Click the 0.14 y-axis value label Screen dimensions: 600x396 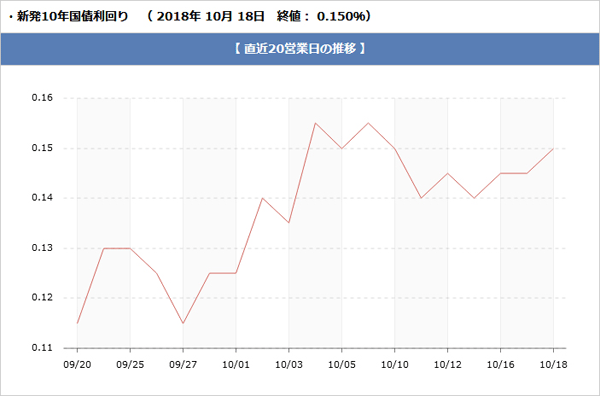[42, 198]
